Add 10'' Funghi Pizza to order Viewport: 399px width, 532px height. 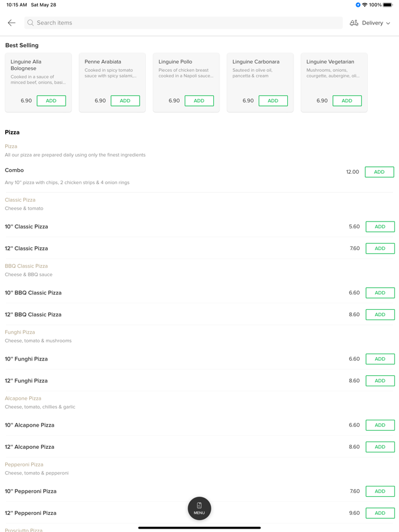380,359
